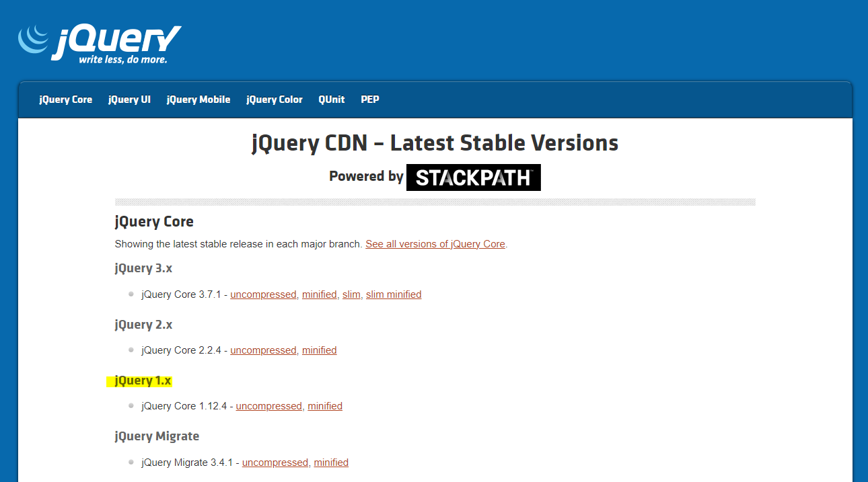
Task: Get jQuery Core 3.7.1 minified link
Action: tap(319, 294)
